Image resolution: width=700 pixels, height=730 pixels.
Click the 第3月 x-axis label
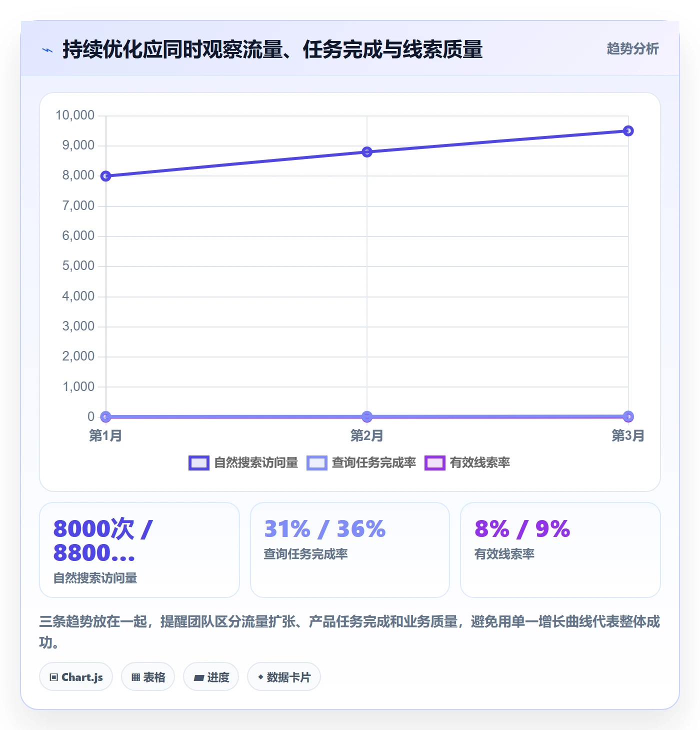point(628,435)
